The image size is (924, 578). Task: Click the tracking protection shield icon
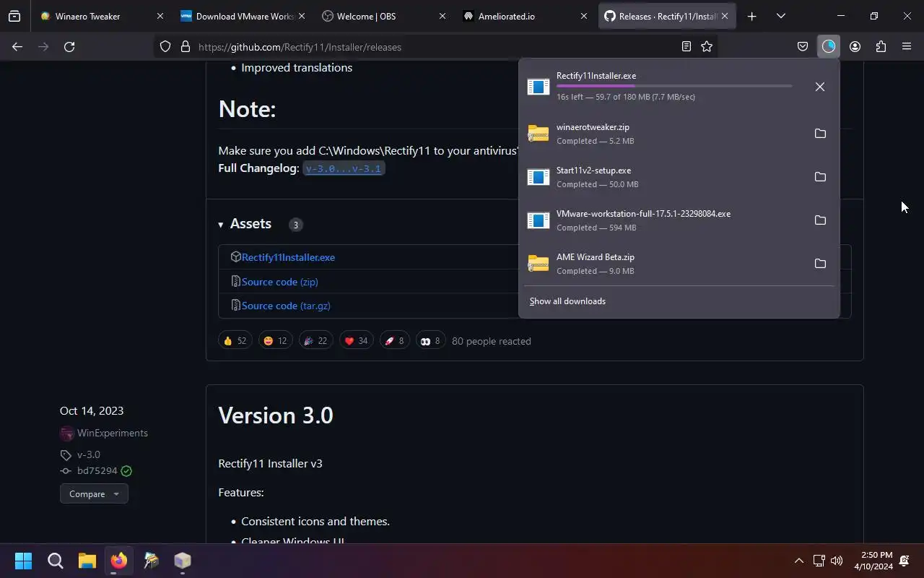tap(165, 47)
